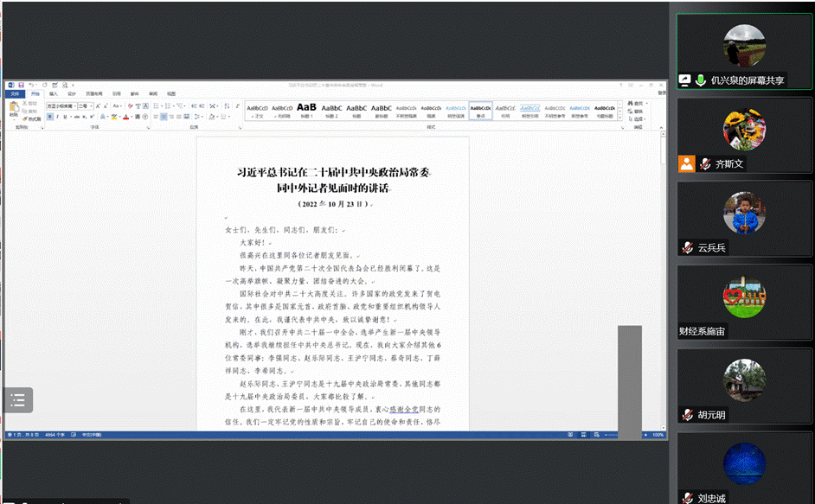Click the yellow text highlight color icon
Viewport: 815px width, 504px height.
tap(114, 117)
